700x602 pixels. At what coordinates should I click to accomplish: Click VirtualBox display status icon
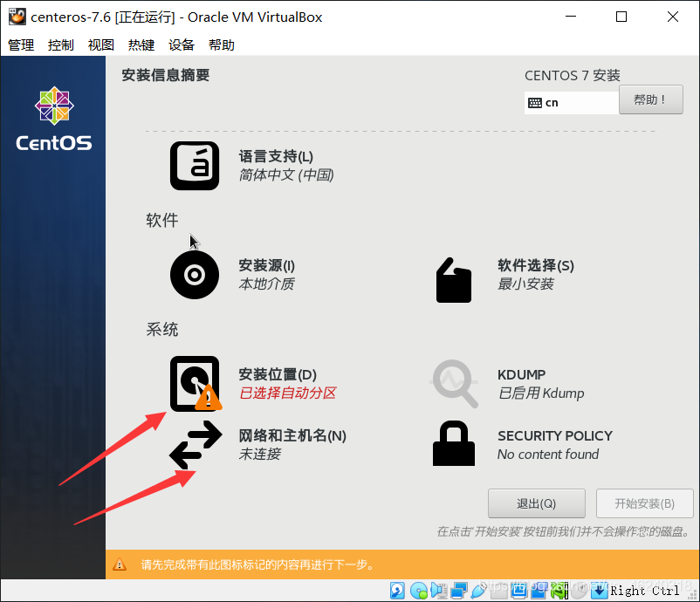click(519, 591)
